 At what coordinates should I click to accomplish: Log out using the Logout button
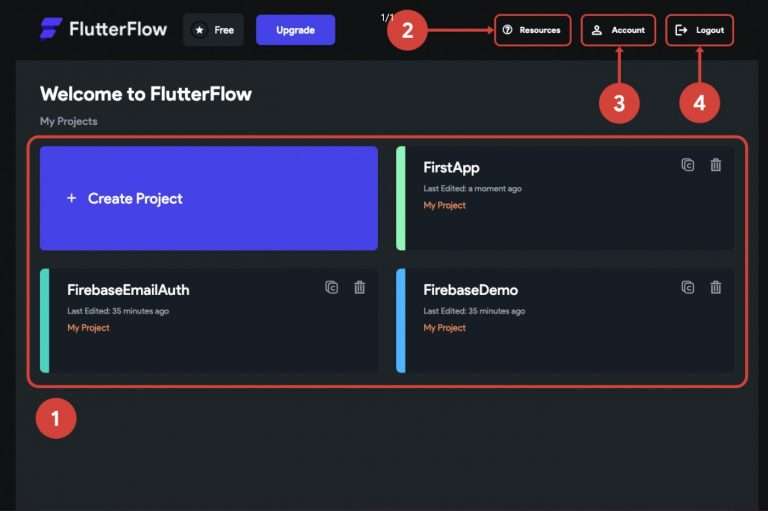tap(699, 30)
